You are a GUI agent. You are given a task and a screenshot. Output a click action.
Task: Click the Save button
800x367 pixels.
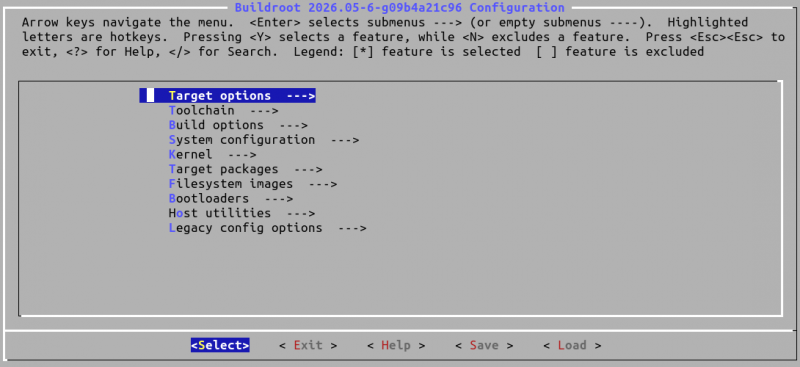[484, 345]
